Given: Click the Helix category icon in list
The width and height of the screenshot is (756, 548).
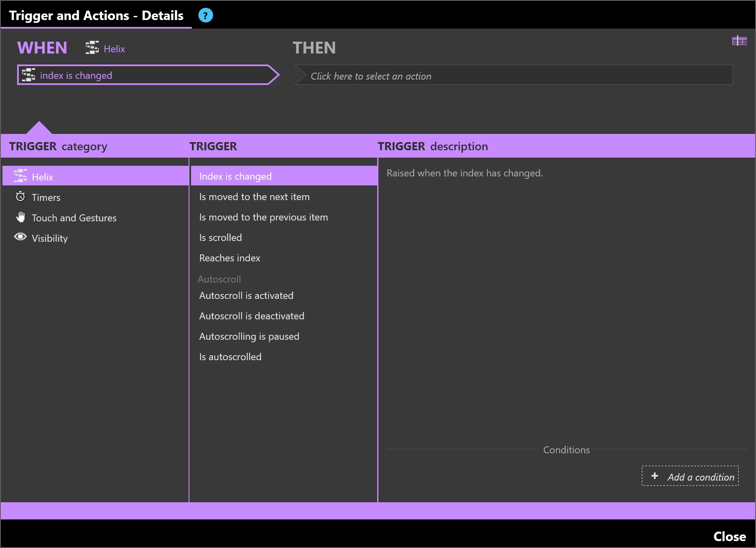Looking at the screenshot, I should coord(20,176).
